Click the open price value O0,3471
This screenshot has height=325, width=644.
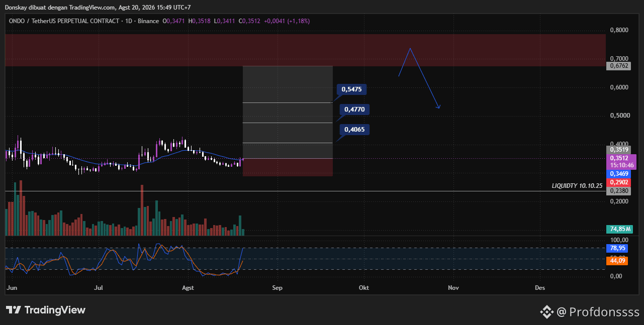[173, 21]
